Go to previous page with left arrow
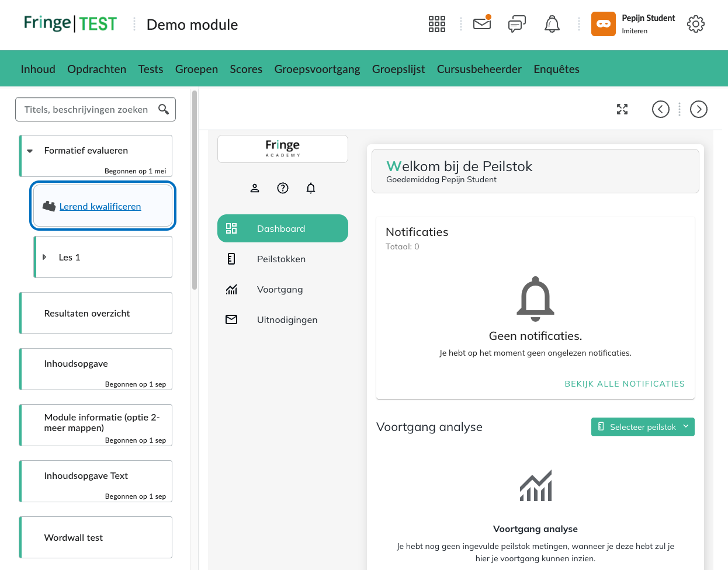The height and width of the screenshot is (570, 728). coord(660,109)
